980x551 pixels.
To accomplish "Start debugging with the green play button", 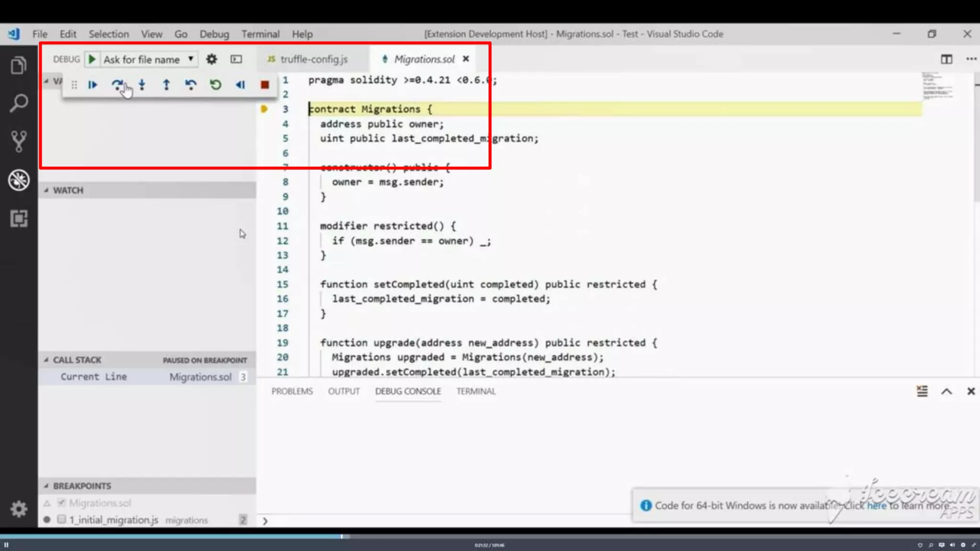I will pos(92,59).
